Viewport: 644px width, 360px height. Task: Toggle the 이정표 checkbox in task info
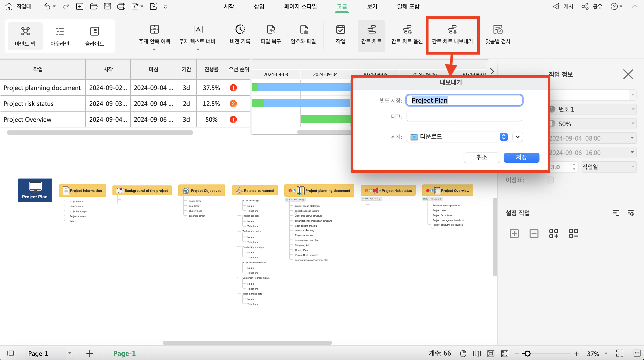click(x=550, y=180)
